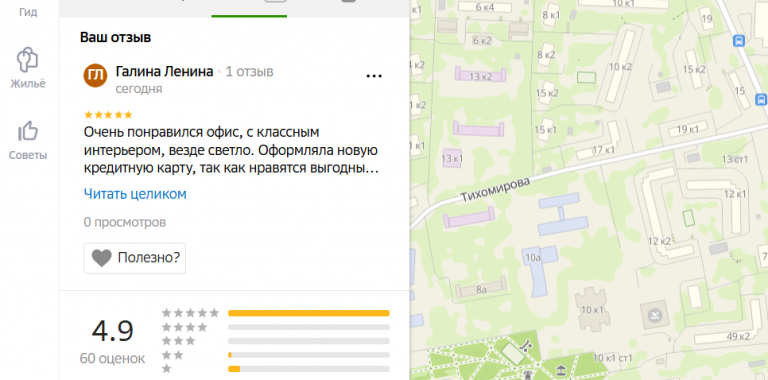Open the three-dot review options menu

click(x=374, y=76)
